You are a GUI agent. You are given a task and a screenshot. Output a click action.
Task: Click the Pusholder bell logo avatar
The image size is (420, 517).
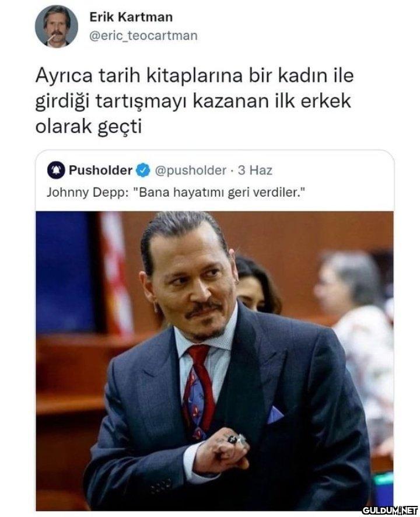[x=56, y=170]
